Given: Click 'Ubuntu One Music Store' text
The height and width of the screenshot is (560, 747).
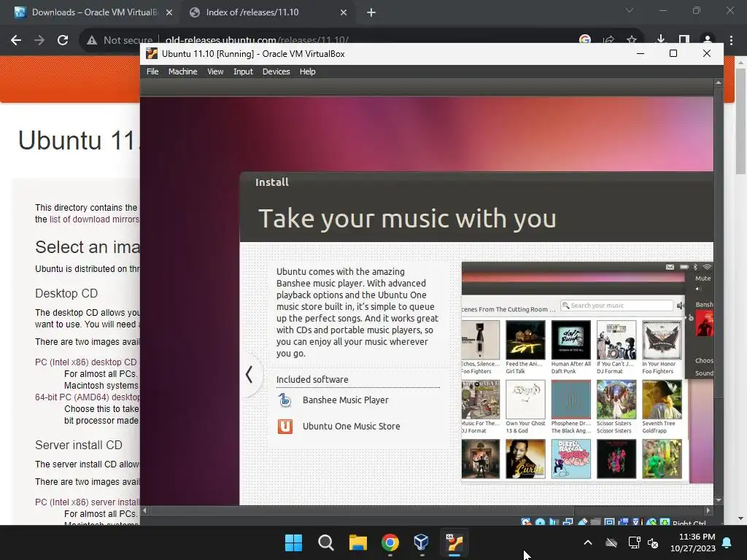Looking at the screenshot, I should (x=351, y=426).
